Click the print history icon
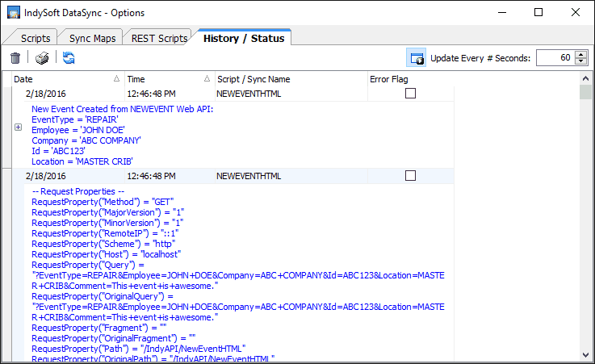 tap(43, 58)
